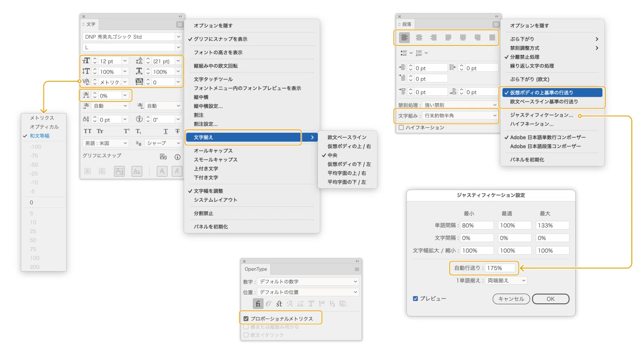
Task: Select kerning value 50 in list
Action: click(33, 240)
